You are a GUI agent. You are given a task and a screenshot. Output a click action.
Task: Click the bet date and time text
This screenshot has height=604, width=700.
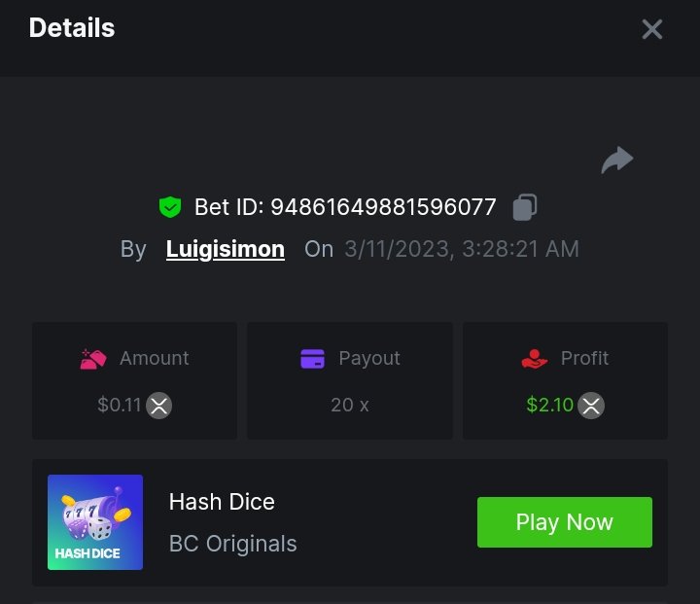coord(462,249)
